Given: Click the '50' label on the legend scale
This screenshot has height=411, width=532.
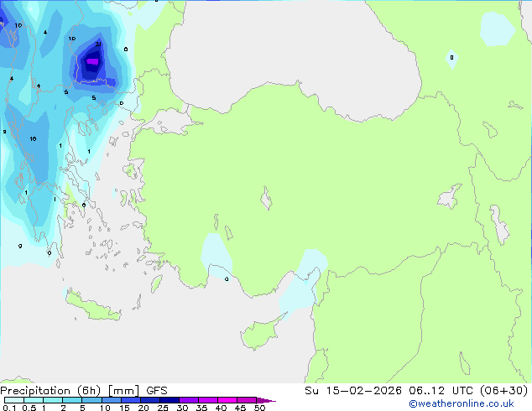Looking at the screenshot, I should (259, 408).
